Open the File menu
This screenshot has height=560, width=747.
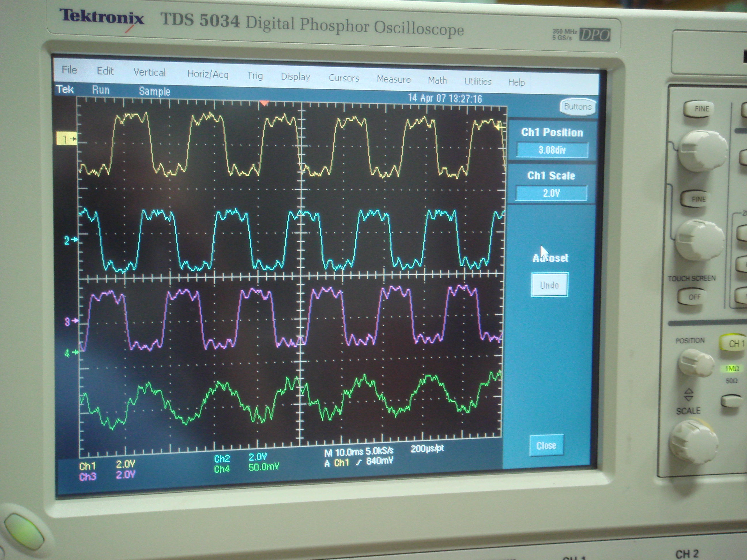[69, 70]
